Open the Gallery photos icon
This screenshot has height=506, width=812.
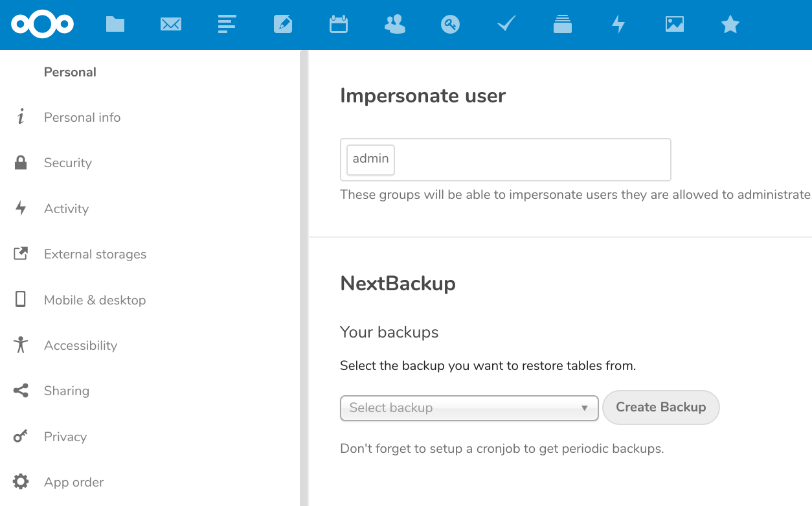tap(675, 25)
